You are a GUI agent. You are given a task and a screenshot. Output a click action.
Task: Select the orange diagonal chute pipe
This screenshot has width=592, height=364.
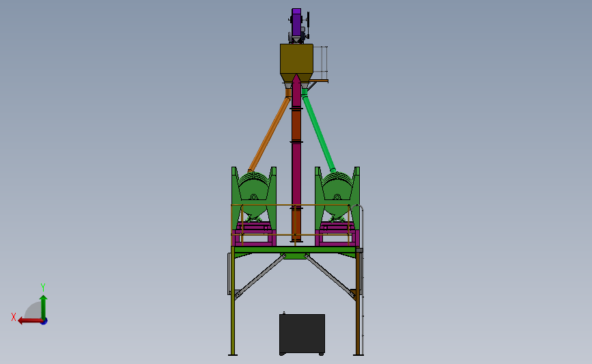(270, 133)
